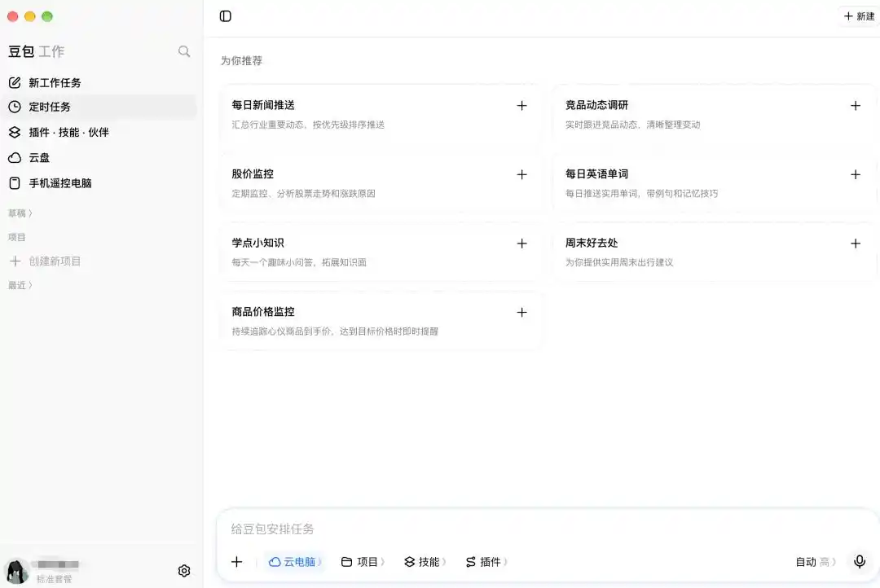The image size is (880, 588).
Task: Open search in the sidebar
Action: pyautogui.click(x=184, y=51)
